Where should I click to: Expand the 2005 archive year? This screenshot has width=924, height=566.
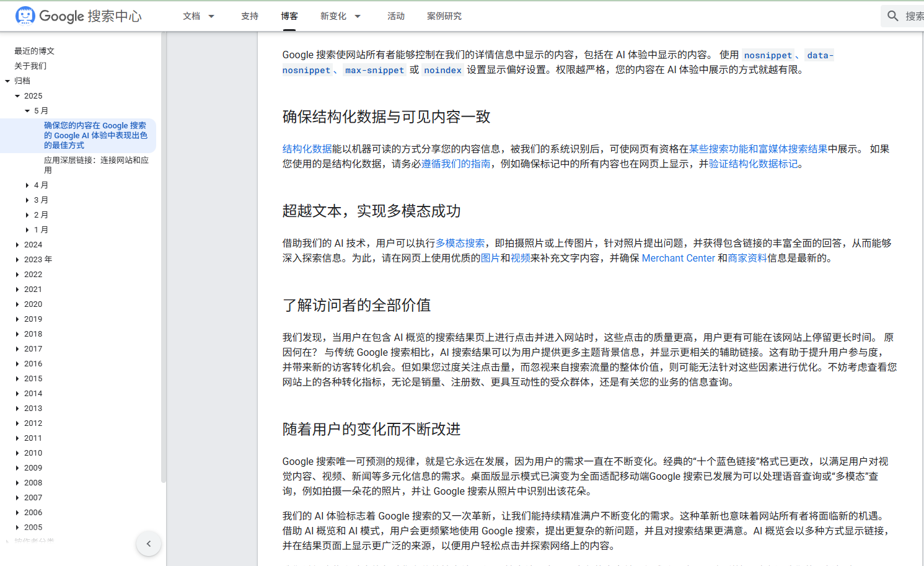click(x=17, y=528)
